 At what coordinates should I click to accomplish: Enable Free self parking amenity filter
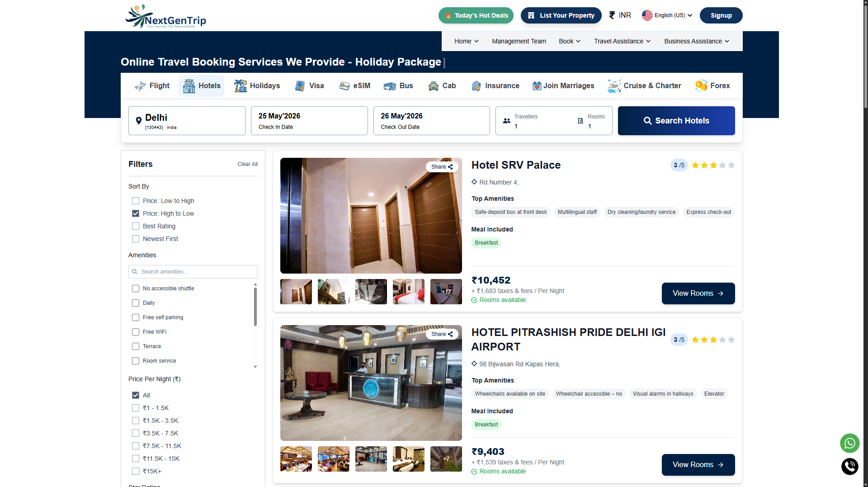coord(136,317)
